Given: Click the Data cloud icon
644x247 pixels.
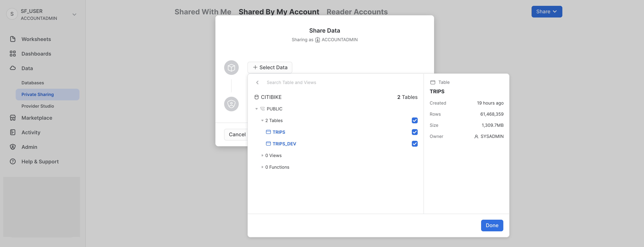Looking at the screenshot, I should click(13, 68).
